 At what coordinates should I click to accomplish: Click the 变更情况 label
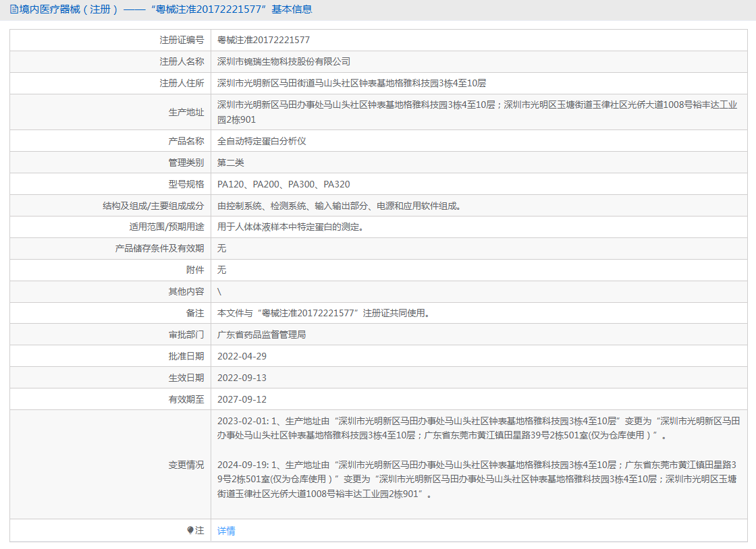[x=186, y=465]
